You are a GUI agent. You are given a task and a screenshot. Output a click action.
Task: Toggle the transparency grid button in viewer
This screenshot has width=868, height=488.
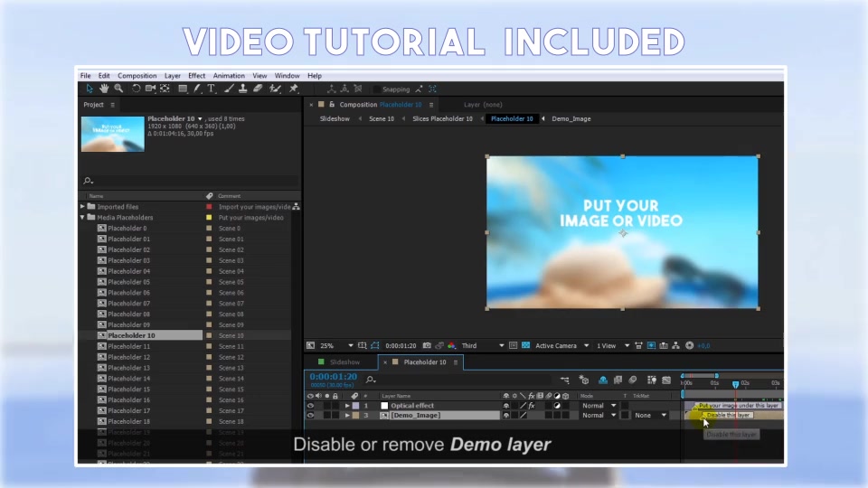(x=526, y=345)
